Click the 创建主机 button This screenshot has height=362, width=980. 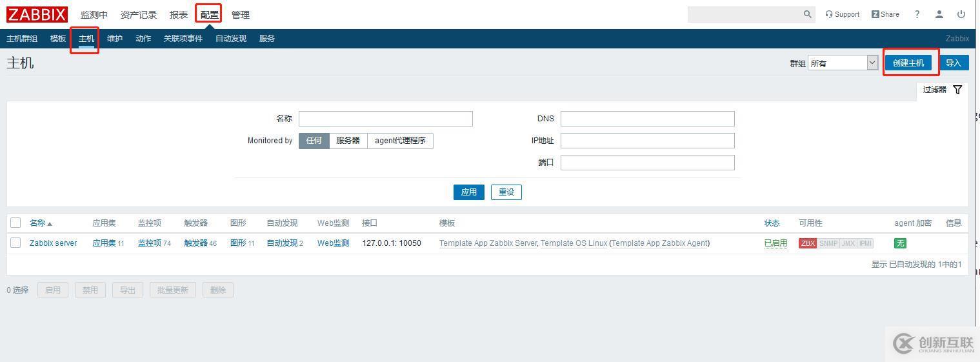[908, 63]
